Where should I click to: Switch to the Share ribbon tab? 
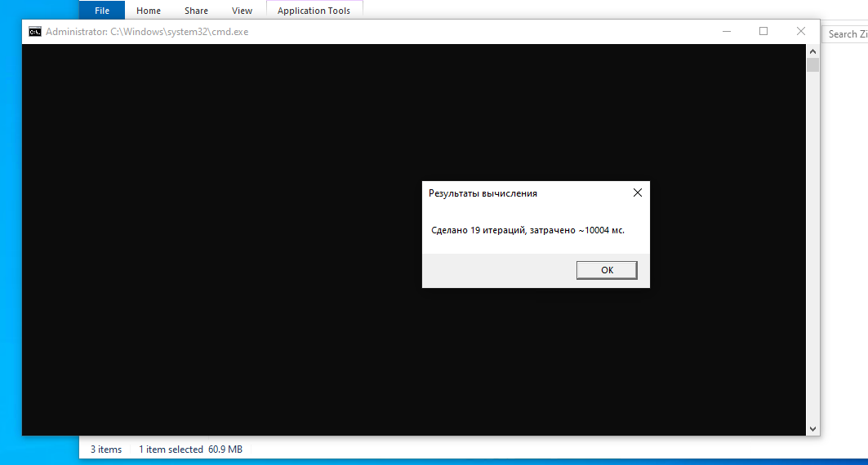[197, 11]
